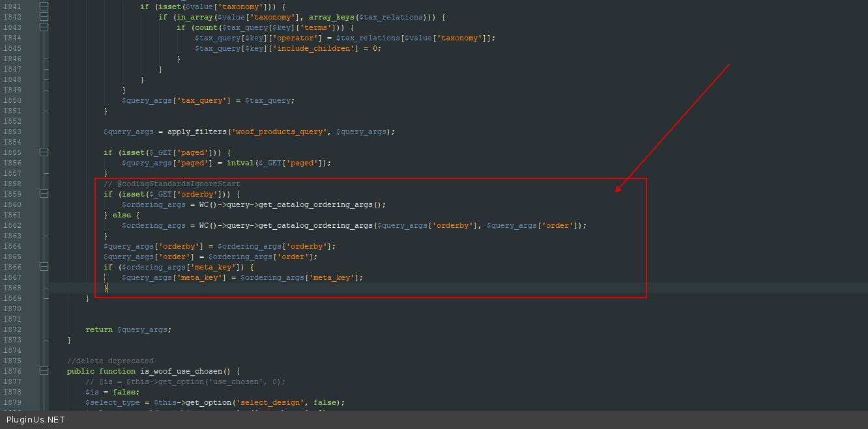Collapse the isset paged block at line 1855
868x429 pixels.
click(x=44, y=152)
